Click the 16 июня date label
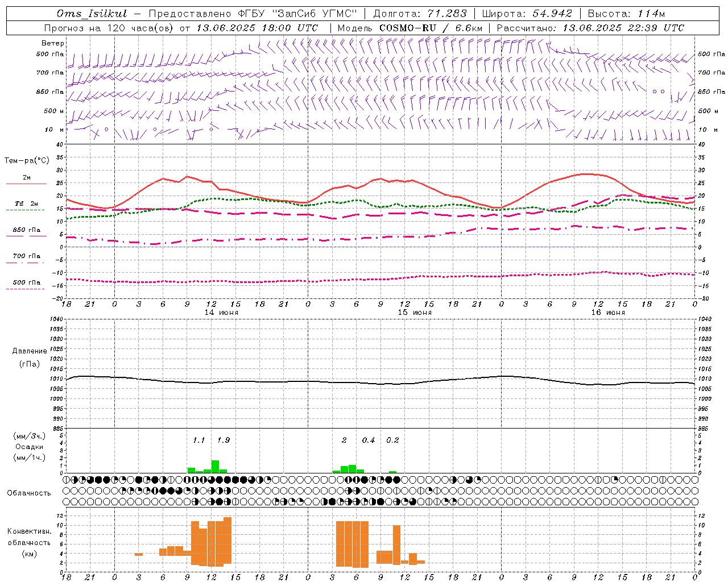The height and width of the screenshot is (582, 728). (x=608, y=313)
